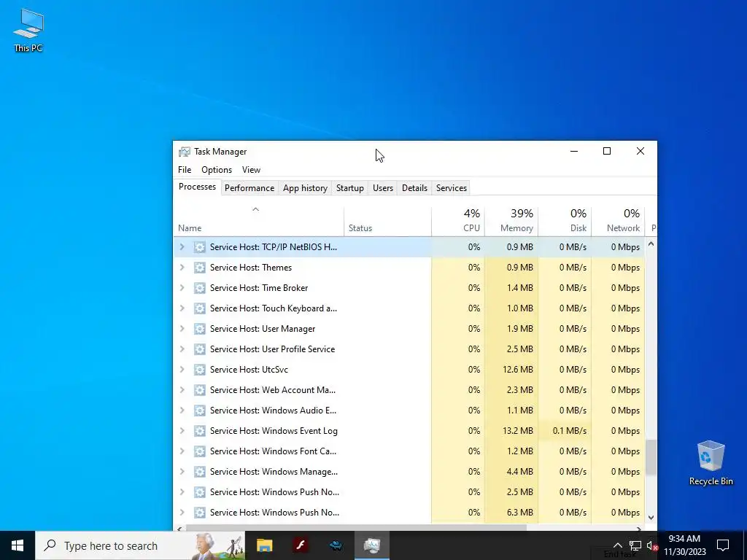Open the Windows Start menu
The height and width of the screenshot is (560, 747).
18,545
